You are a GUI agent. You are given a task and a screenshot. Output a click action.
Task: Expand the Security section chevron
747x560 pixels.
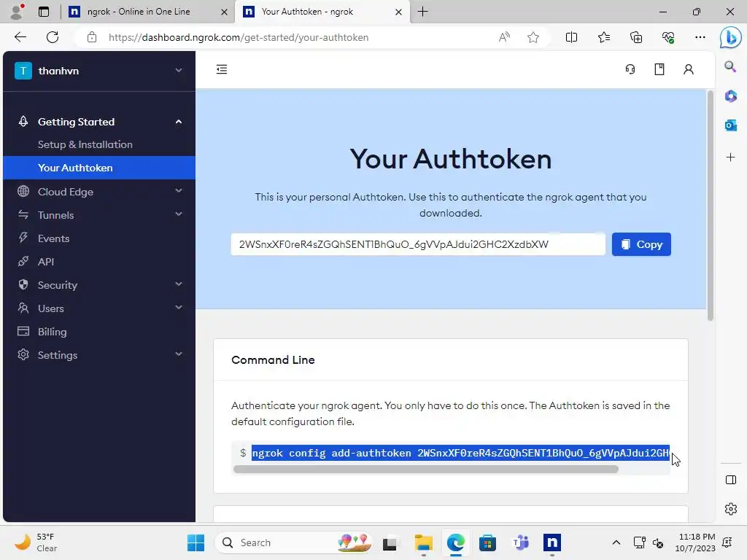pyautogui.click(x=179, y=284)
